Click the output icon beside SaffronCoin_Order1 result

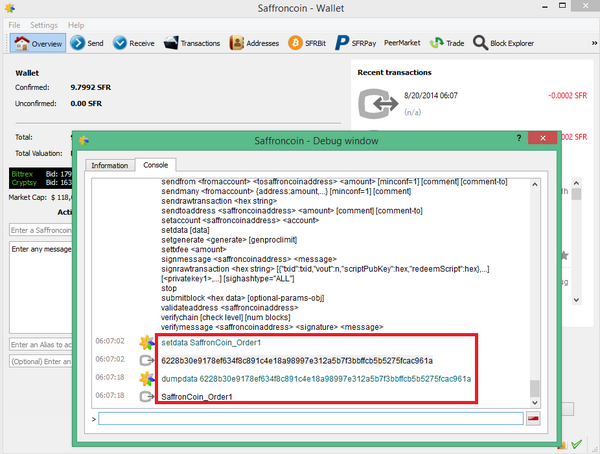point(147,396)
